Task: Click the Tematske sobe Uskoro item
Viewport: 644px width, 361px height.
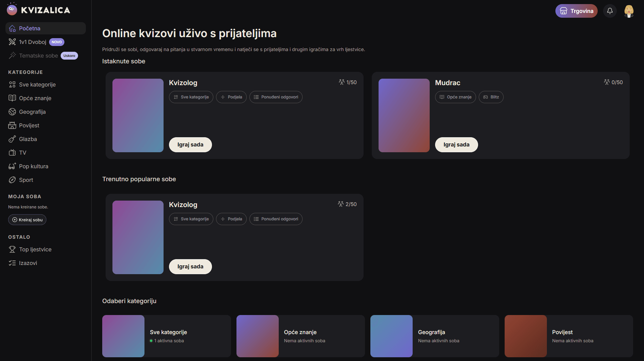Action: 46,56
